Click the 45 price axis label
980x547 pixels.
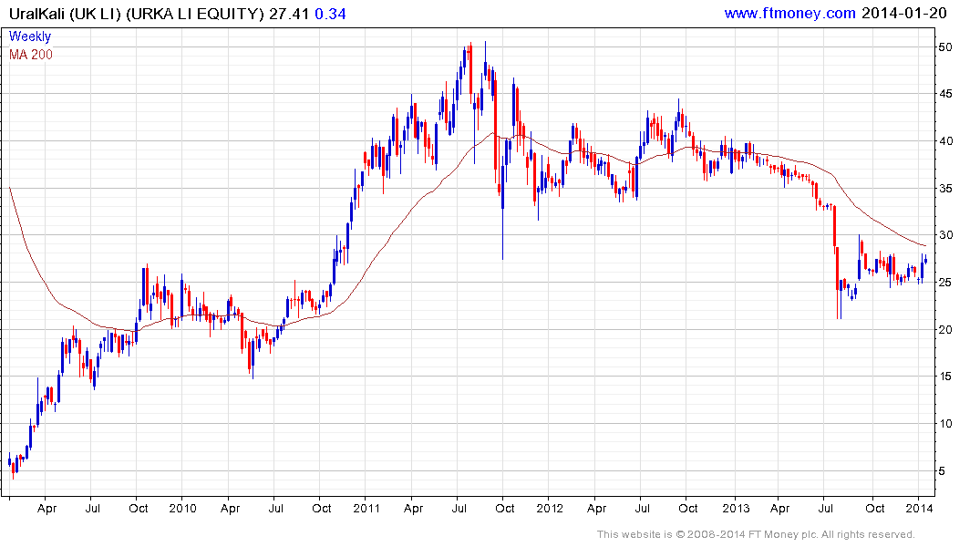945,95
